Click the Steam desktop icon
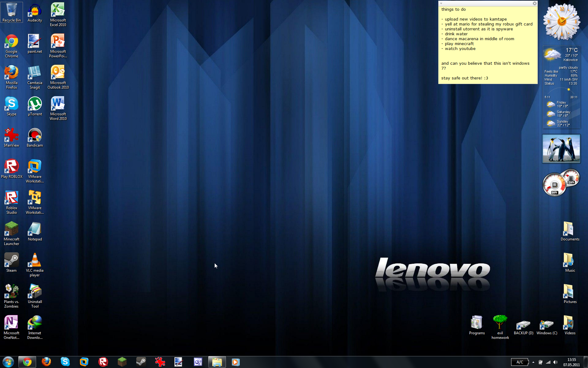The image size is (588, 368). (11, 263)
